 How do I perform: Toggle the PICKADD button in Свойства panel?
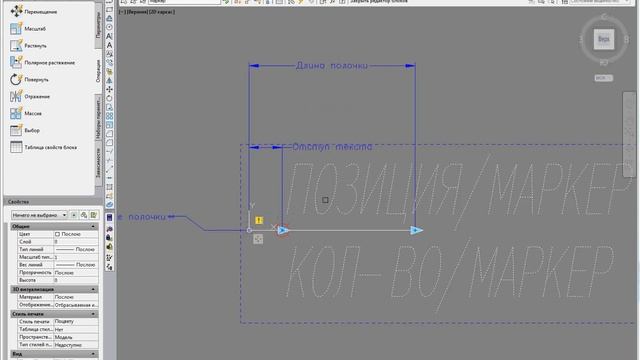[74, 215]
